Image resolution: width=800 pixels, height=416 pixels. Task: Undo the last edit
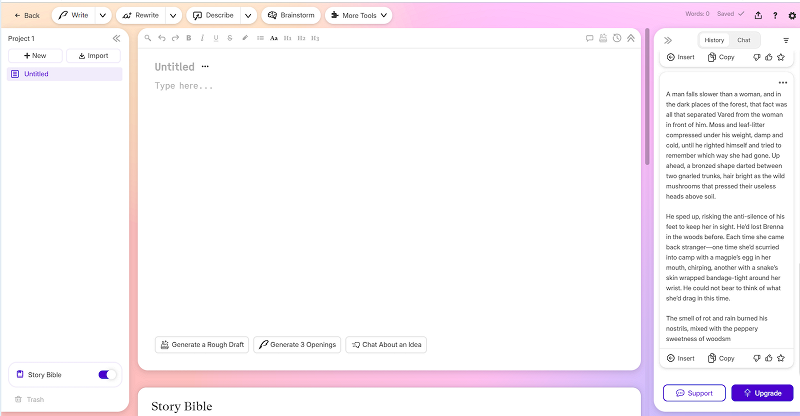coord(162,38)
